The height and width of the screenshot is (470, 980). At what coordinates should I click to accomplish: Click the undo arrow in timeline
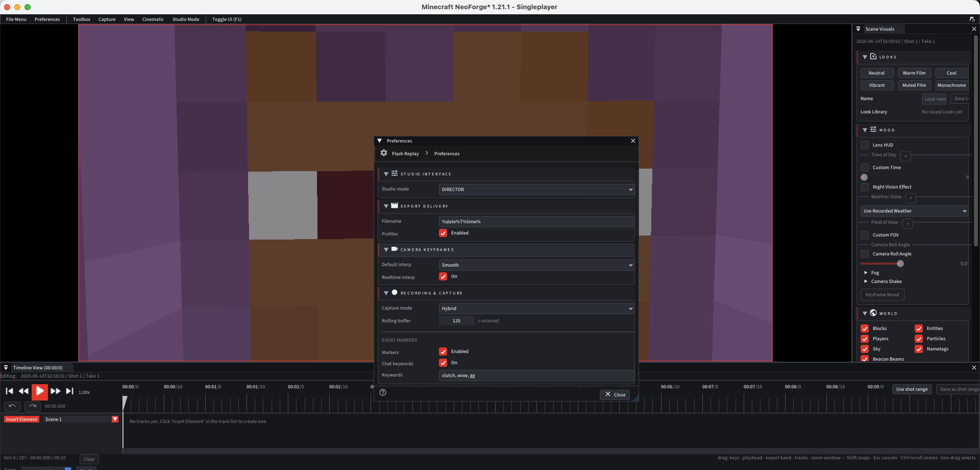pos(12,406)
